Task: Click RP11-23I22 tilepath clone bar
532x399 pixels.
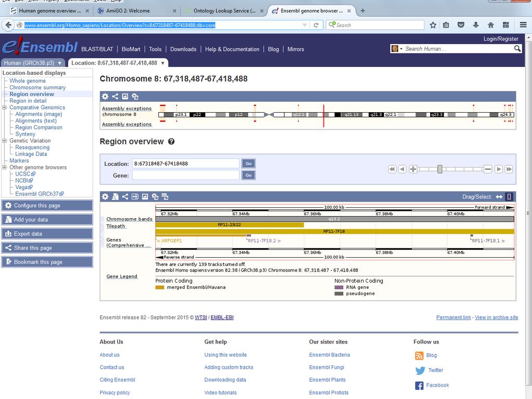Action: pos(230,224)
